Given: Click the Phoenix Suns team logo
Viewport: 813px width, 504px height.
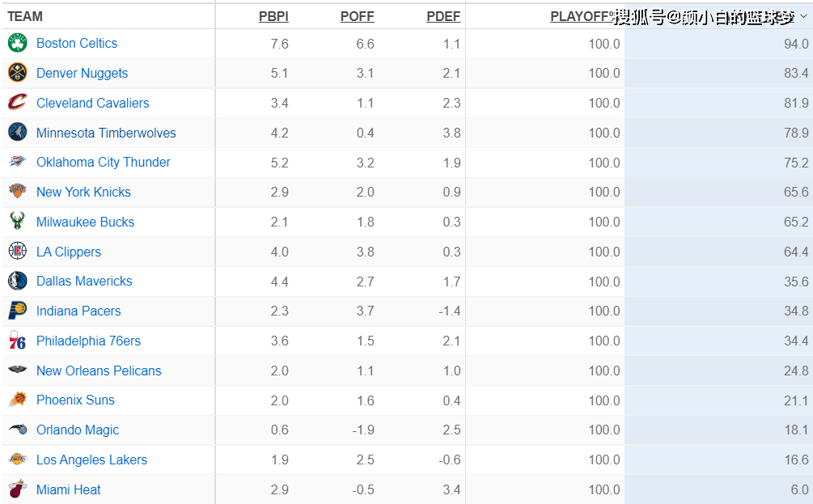Looking at the screenshot, I should (18, 400).
